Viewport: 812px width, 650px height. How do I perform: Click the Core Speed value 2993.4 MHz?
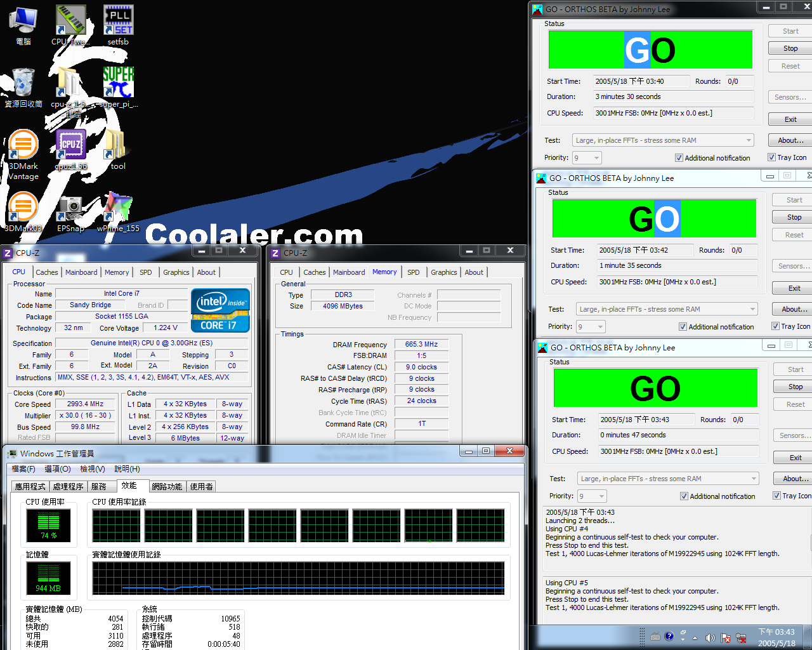86,404
